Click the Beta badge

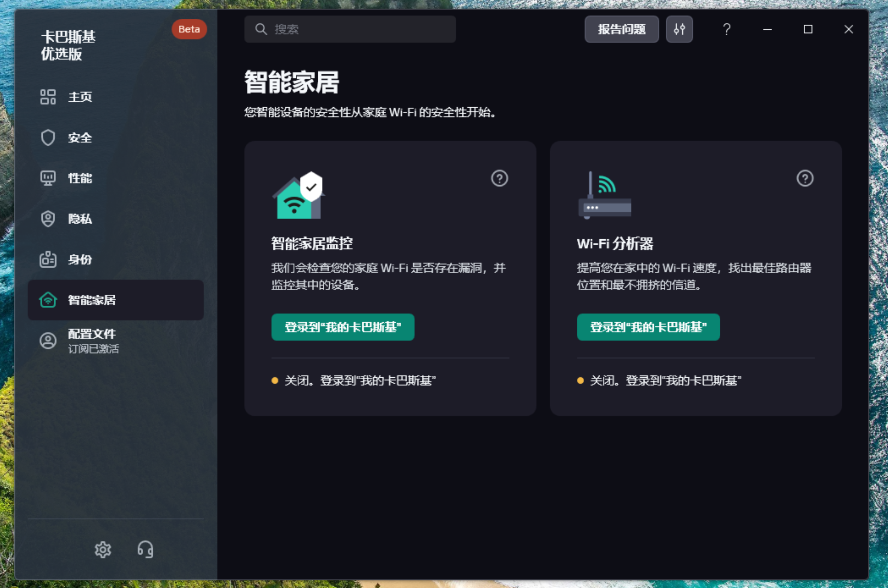tap(189, 29)
